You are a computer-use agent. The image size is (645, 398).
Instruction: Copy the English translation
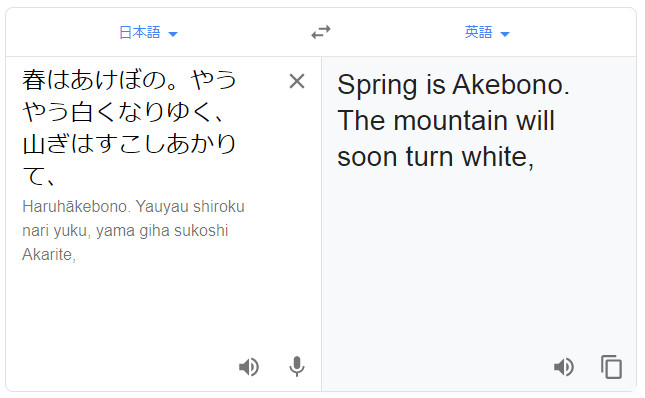pos(611,367)
